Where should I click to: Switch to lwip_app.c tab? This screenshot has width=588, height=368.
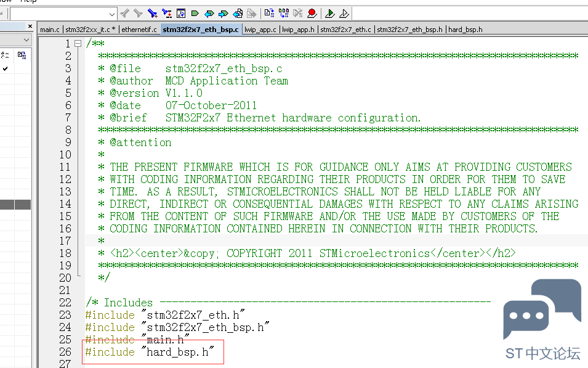click(x=260, y=30)
